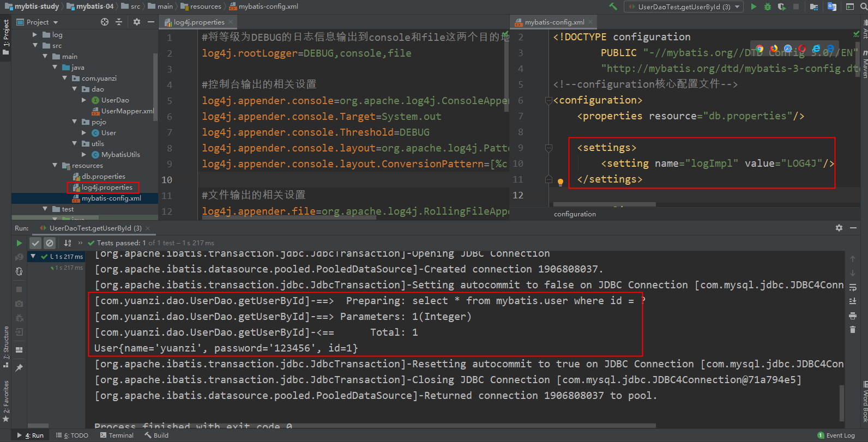Open Project panel gear settings
The image size is (868, 442).
click(x=137, y=22)
